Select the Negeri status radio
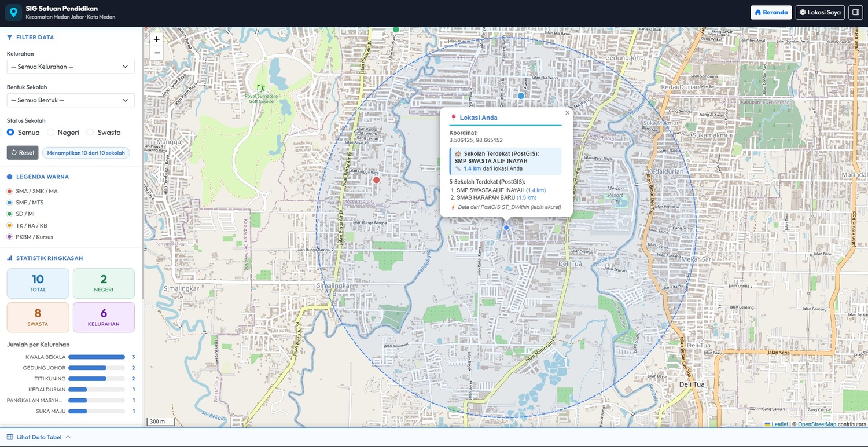This screenshot has width=868, height=447. pyautogui.click(x=50, y=132)
